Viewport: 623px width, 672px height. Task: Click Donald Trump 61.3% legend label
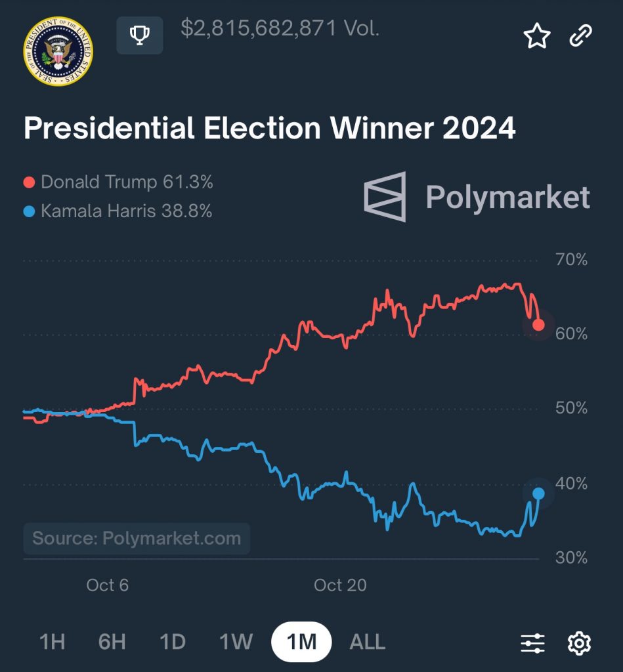127,182
